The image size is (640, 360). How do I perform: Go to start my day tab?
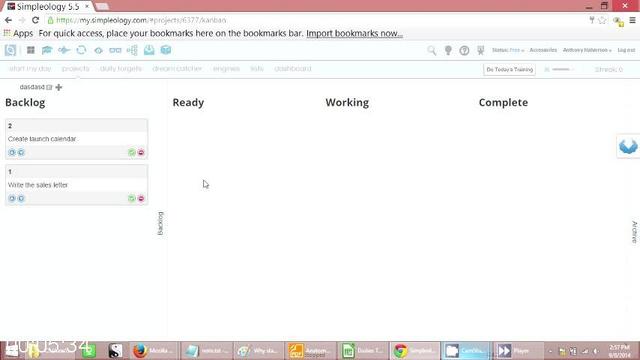[30, 69]
